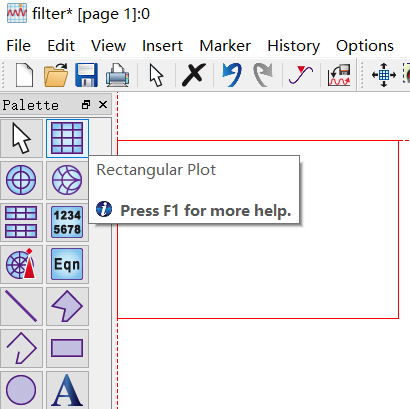Insert a 1234 5678 list table
The width and height of the screenshot is (410, 409).
point(67,222)
